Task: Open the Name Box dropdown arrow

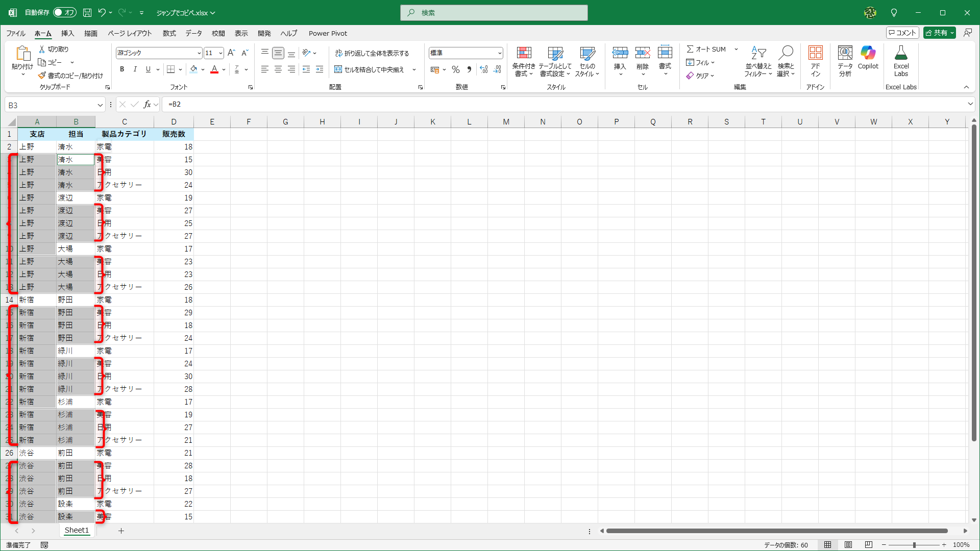Action: pos(100,105)
